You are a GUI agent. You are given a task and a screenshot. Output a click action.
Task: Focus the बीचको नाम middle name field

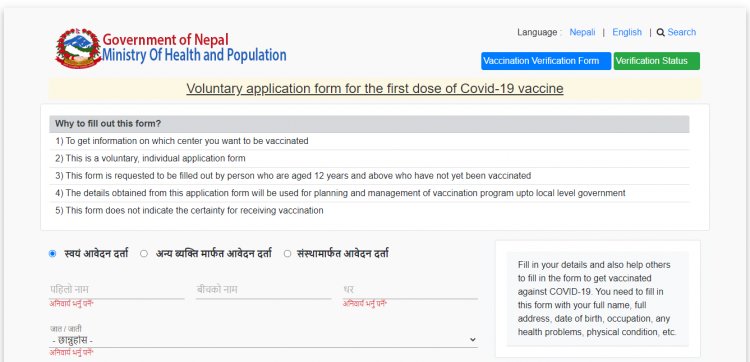(264, 290)
